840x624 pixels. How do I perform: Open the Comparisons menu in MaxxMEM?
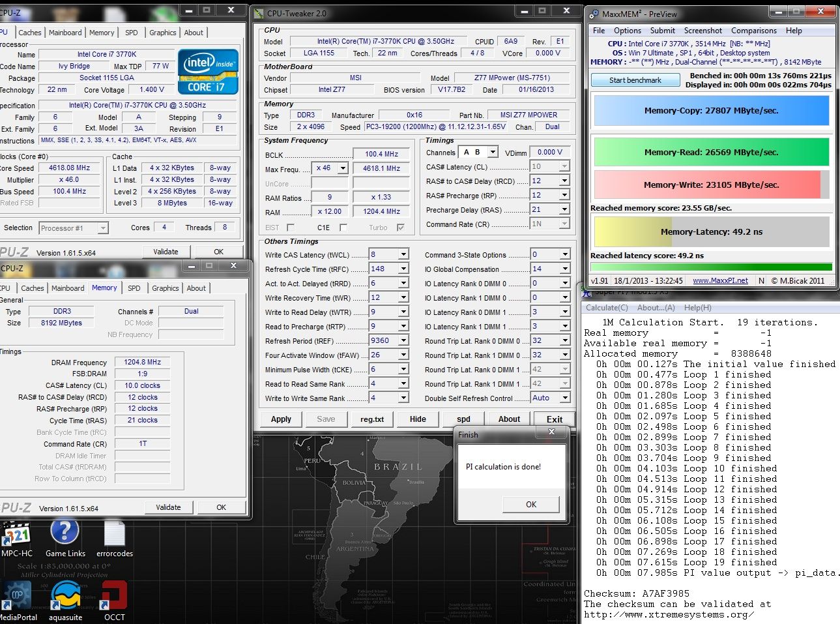click(753, 31)
